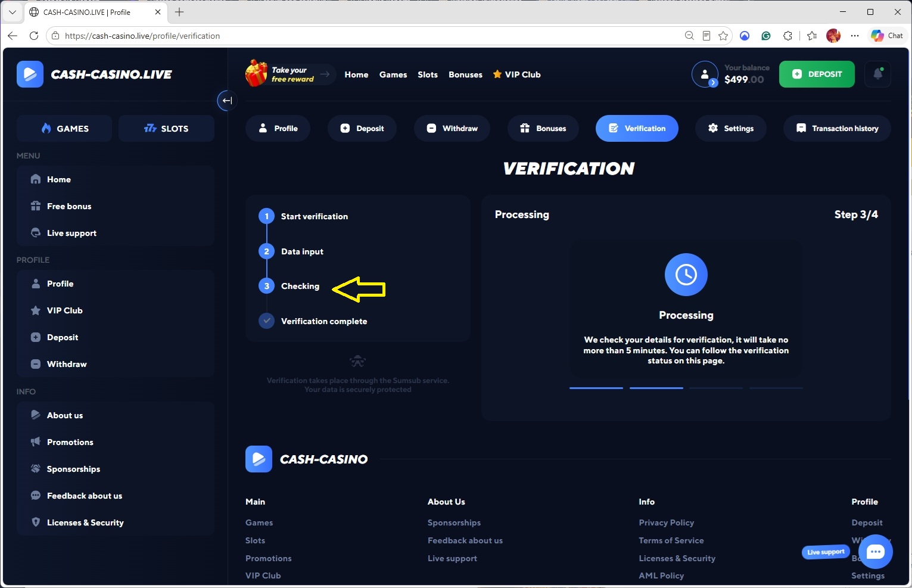Click the first blue progress bar segment

[596, 388]
